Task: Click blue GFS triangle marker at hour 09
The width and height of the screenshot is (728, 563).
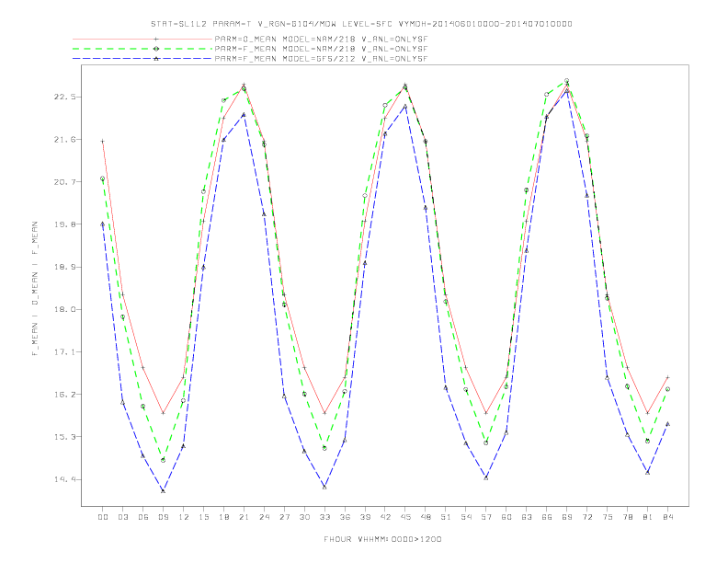Action: coord(163,490)
